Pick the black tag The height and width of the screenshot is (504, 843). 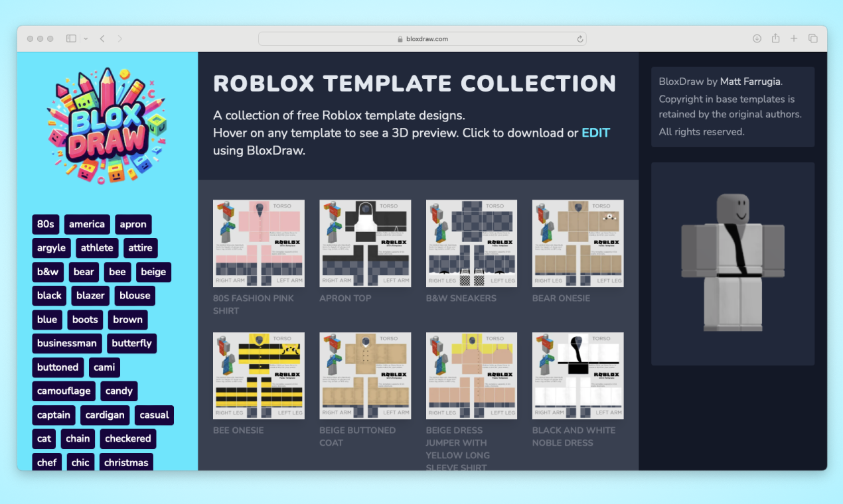[x=49, y=296]
